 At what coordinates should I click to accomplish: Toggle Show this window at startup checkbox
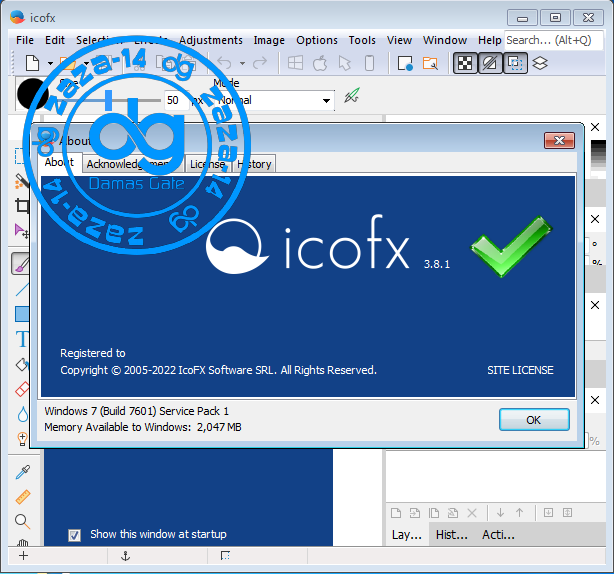click(74, 535)
